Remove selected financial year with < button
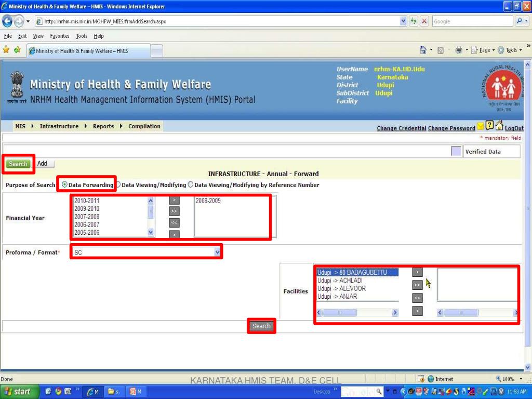 tap(174, 234)
